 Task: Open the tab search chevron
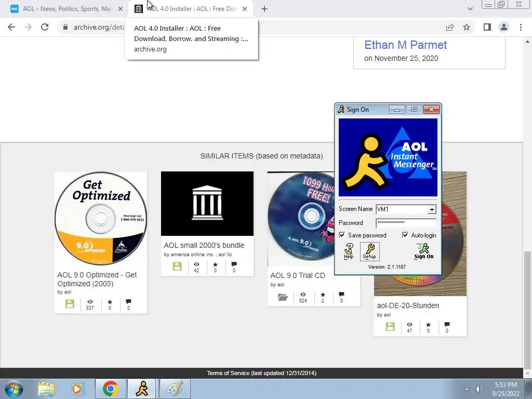(470, 9)
